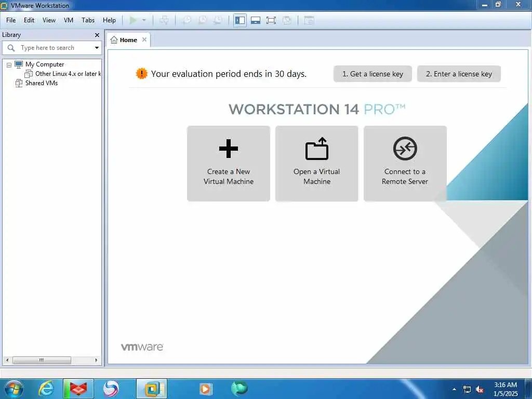This screenshot has height=399, width=532.
Task: Open the Tabs menu
Action: pyautogui.click(x=88, y=20)
